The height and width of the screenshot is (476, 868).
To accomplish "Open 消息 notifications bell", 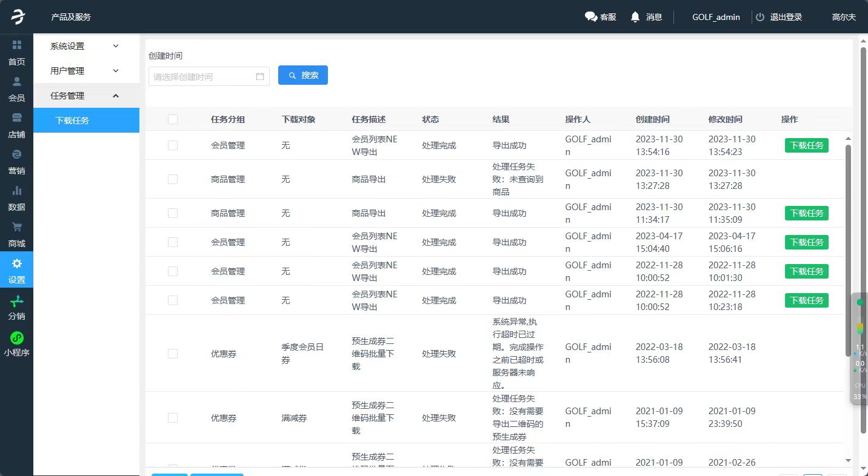I will 646,17.
